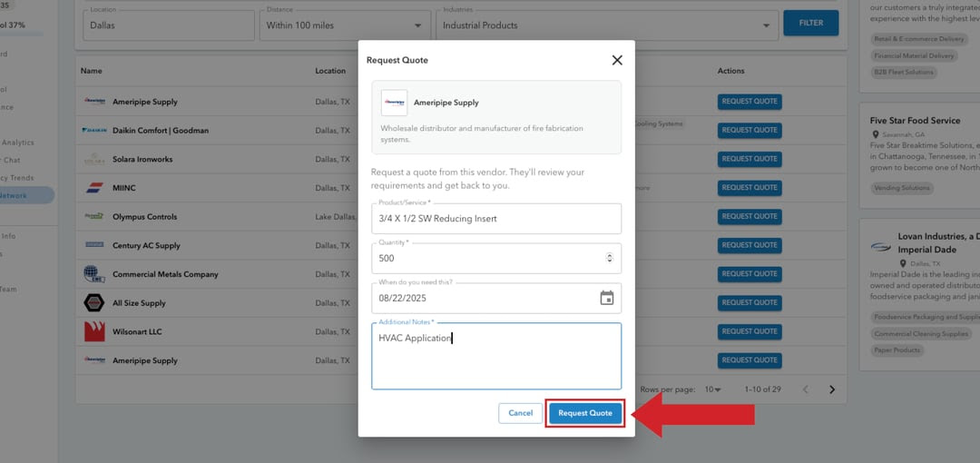This screenshot has width=980, height=463.
Task: Click Commercial Metals Company globe logo
Action: (93, 274)
